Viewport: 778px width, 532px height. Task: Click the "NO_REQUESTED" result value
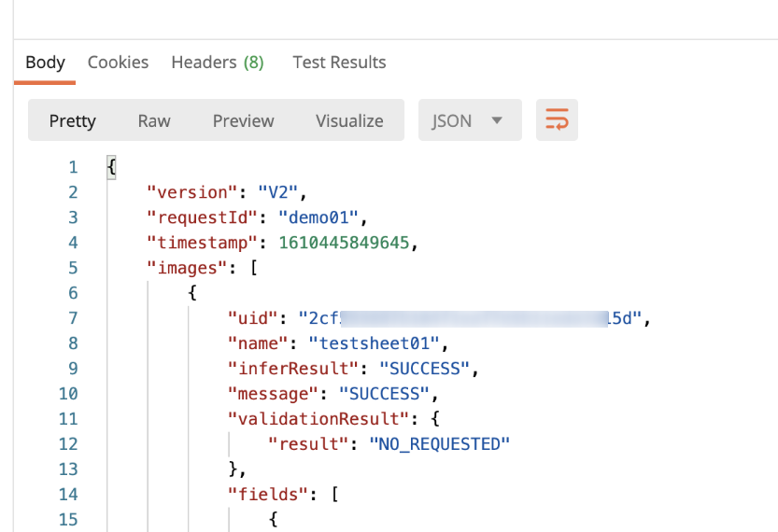coord(440,444)
